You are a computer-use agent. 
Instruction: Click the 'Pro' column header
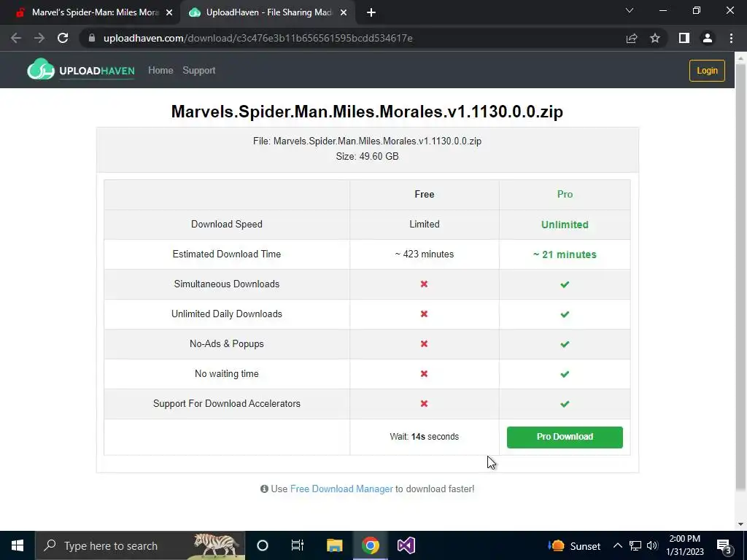click(x=565, y=194)
